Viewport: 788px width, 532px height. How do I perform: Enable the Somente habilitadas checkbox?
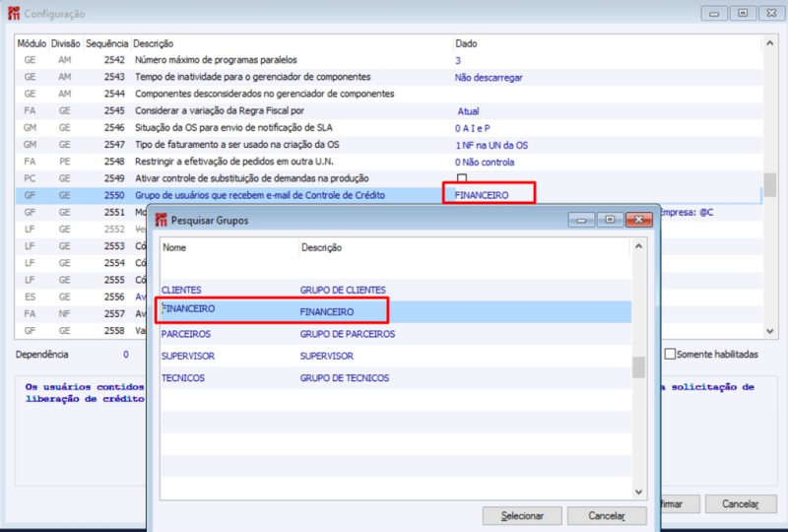point(670,354)
